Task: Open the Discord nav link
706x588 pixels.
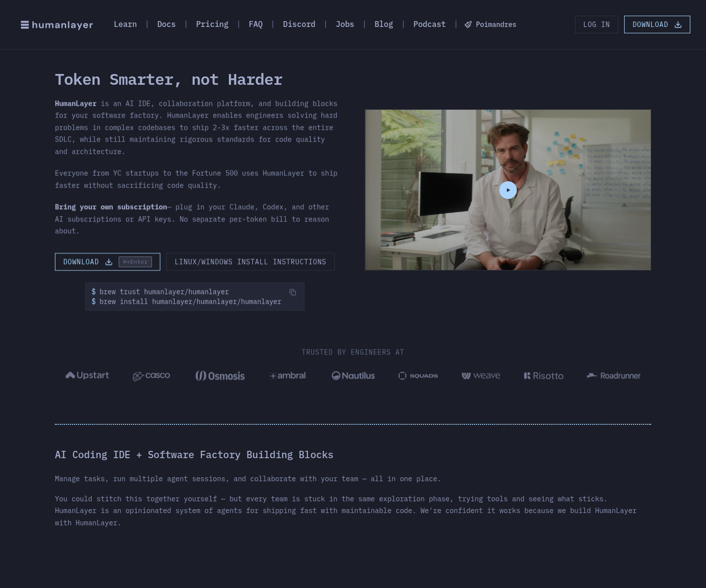Action: pyautogui.click(x=299, y=24)
